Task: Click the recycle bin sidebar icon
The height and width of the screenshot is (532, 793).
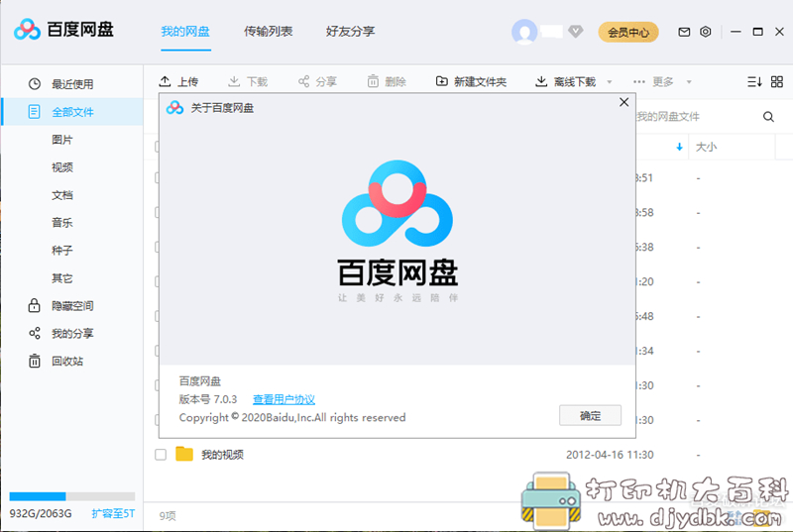Action: coord(35,361)
